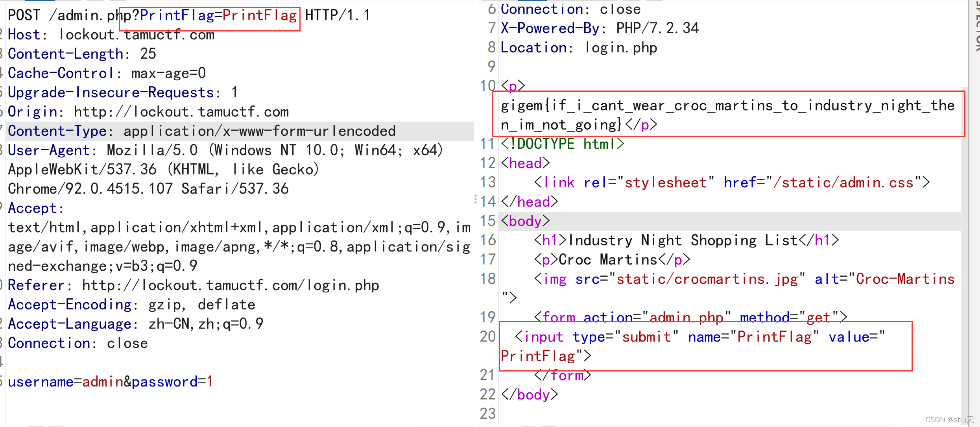The width and height of the screenshot is (980, 427).
Task: Click line number 23 in response gutter
Action: (488, 414)
